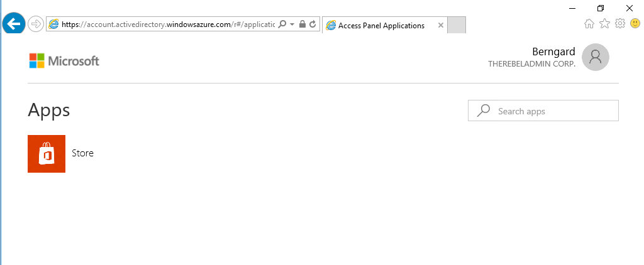Open Favorites with the star icon
Viewport: 644px width, 265px height.
pyautogui.click(x=604, y=24)
